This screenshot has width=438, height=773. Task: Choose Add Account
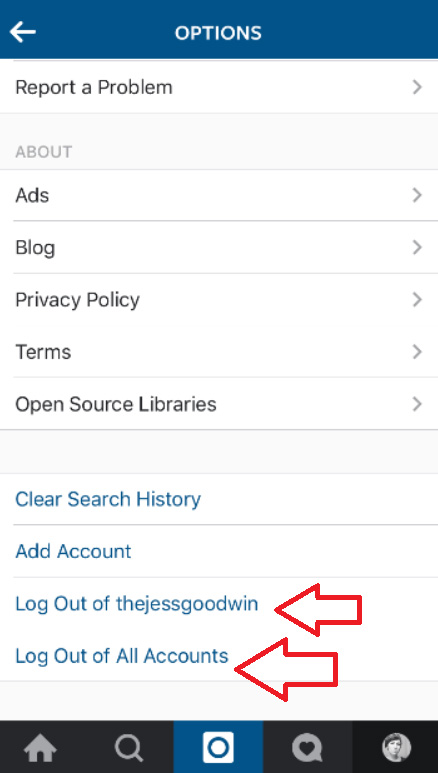coord(219,551)
